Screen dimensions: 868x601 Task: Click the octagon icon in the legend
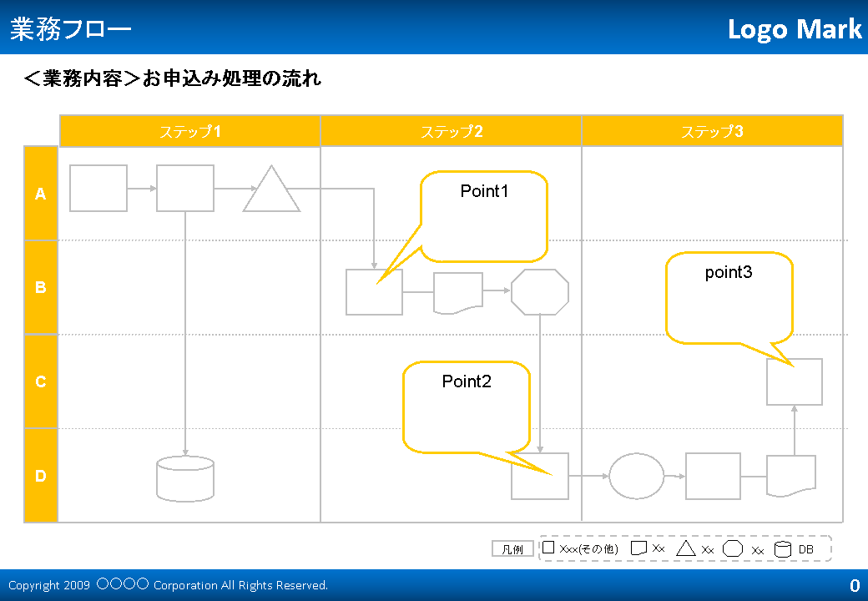(733, 548)
